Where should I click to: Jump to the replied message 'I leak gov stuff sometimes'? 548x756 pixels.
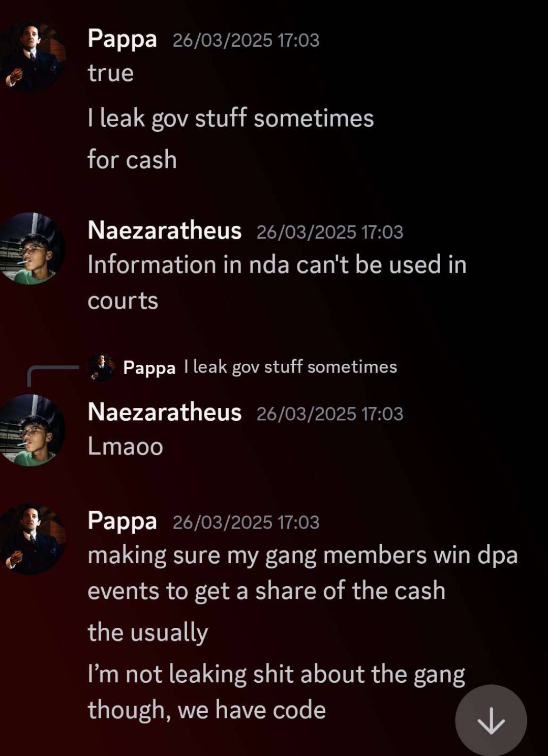[290, 367]
